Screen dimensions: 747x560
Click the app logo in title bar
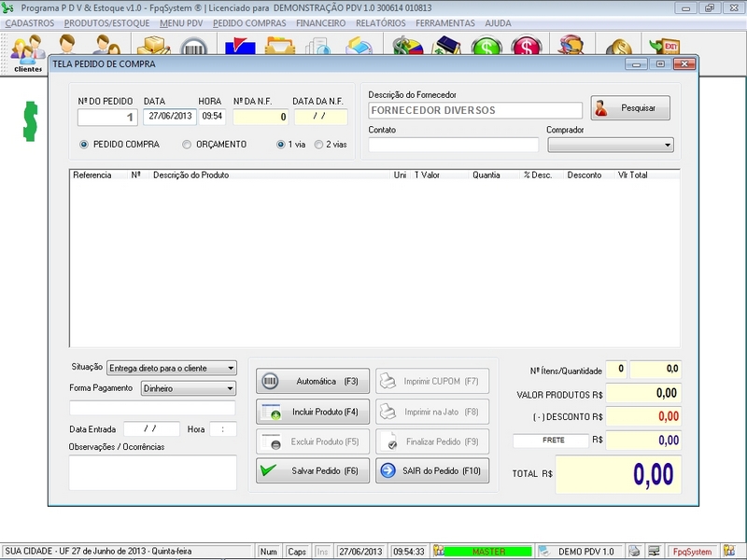[7, 7]
